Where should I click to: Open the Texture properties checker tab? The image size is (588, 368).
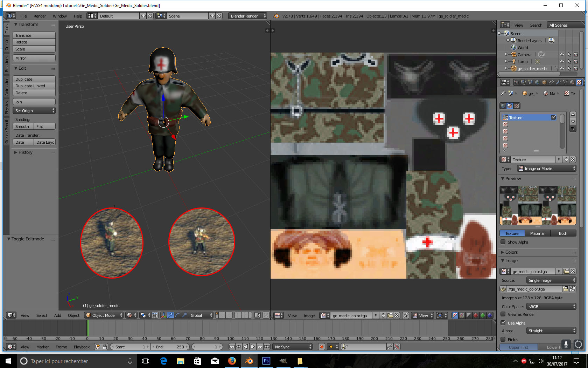[579, 82]
